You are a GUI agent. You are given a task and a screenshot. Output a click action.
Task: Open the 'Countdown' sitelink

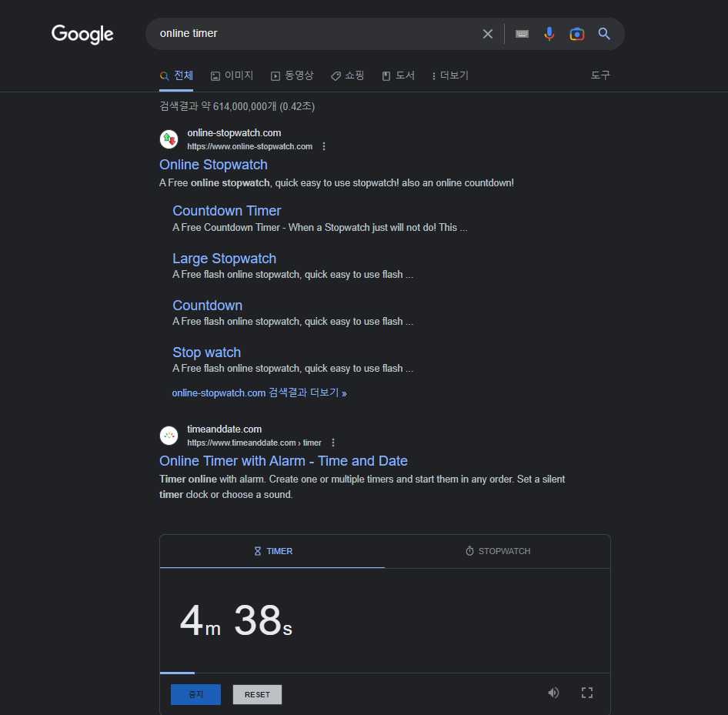[x=208, y=306]
